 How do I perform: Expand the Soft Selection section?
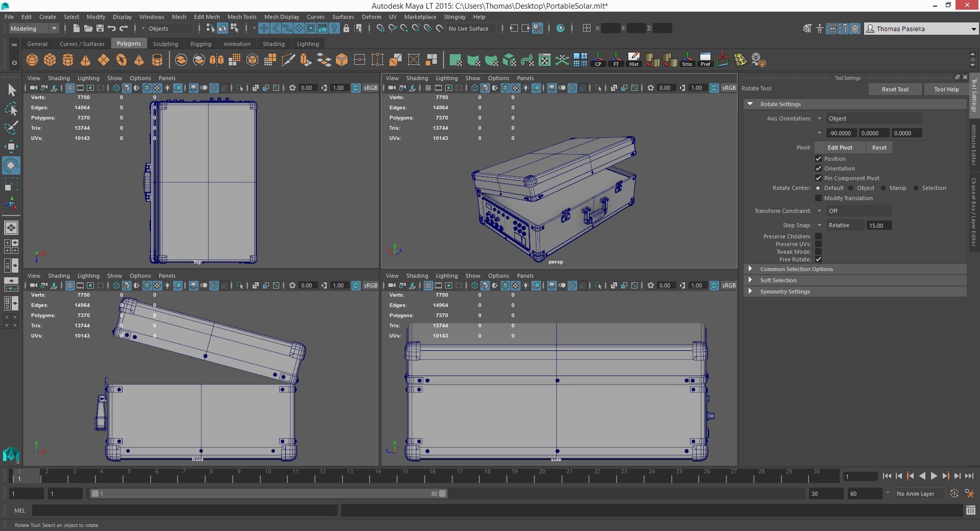(x=778, y=280)
